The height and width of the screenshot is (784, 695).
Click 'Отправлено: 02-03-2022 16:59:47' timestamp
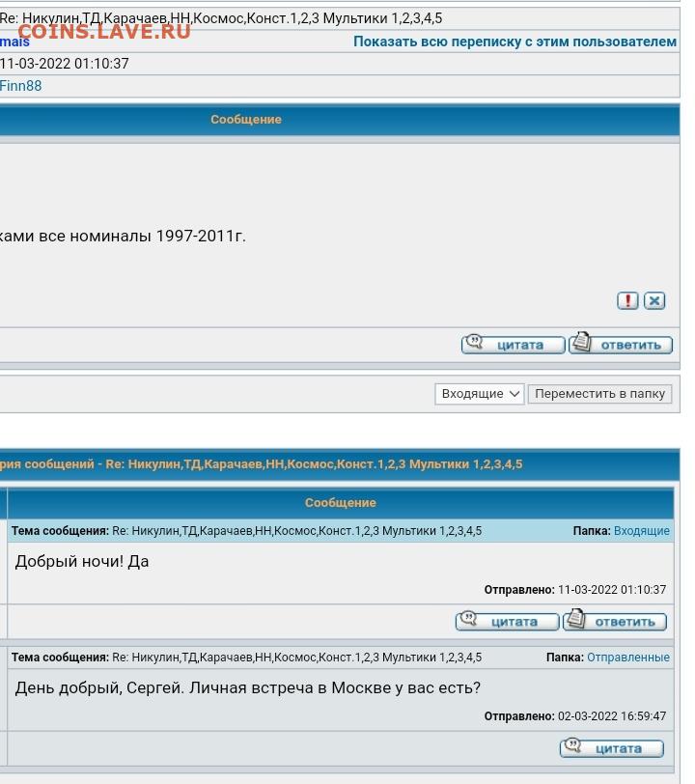575,716
